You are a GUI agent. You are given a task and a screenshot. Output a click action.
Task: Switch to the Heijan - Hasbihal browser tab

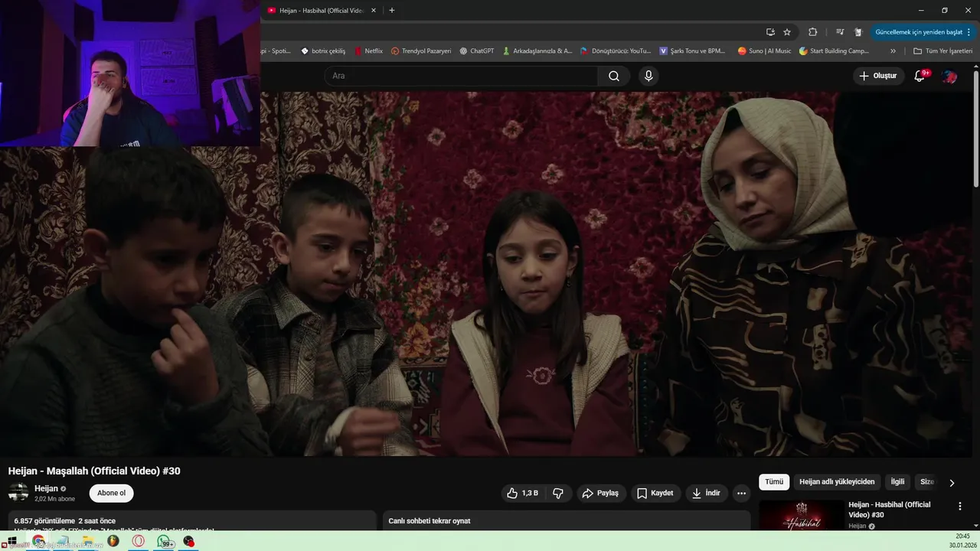tap(322, 11)
